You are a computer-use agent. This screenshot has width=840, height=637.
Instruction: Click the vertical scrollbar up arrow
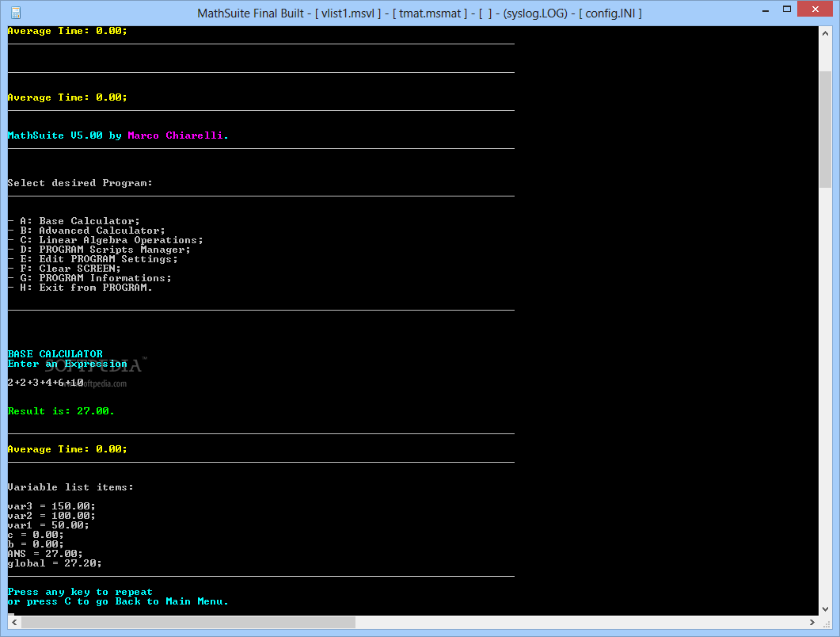825,33
